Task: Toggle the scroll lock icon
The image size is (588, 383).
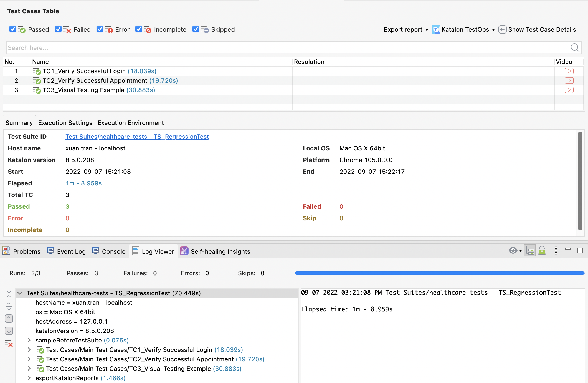Action: 542,251
